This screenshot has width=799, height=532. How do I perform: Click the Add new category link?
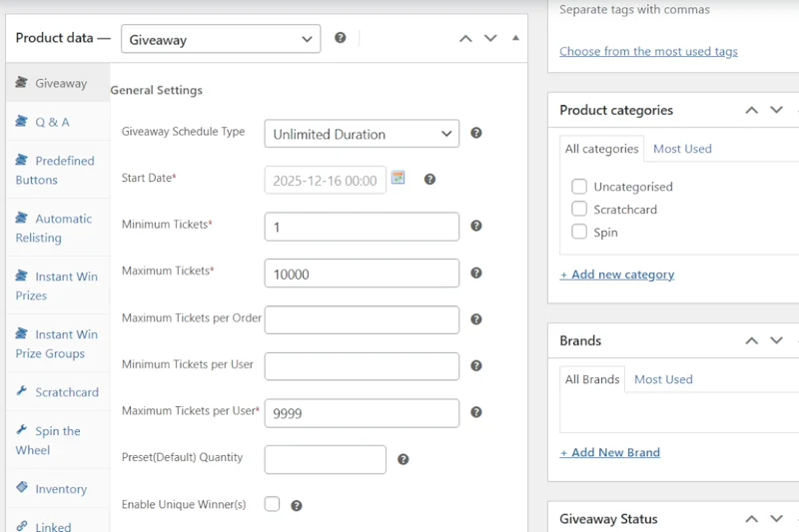coord(617,274)
